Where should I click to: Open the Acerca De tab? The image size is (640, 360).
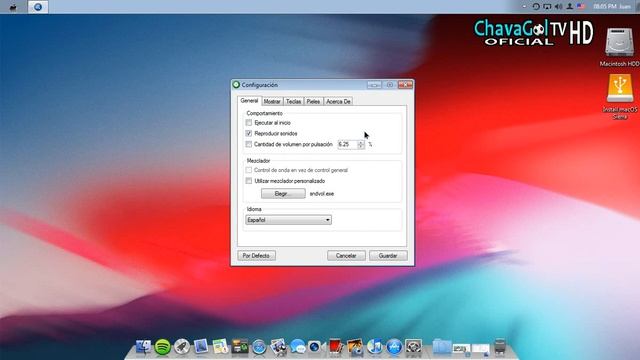point(338,101)
